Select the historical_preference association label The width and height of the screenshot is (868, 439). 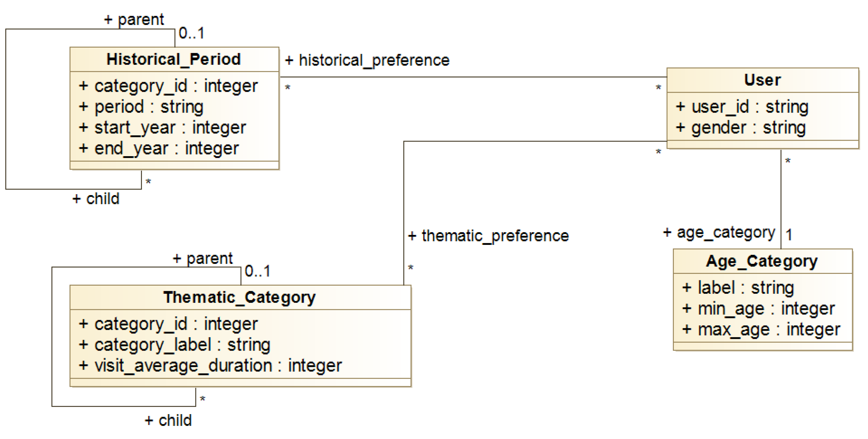pos(367,61)
